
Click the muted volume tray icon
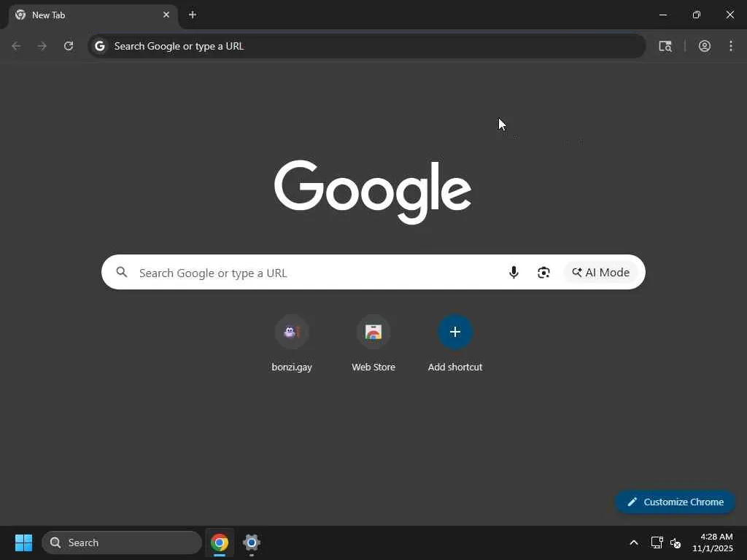tap(676, 542)
